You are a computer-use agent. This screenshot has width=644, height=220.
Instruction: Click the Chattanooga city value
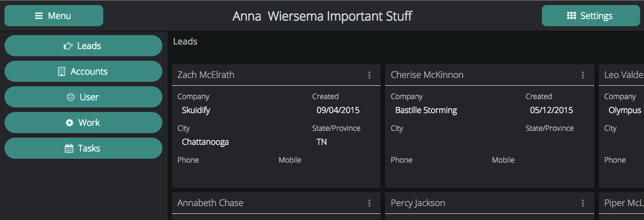[205, 142]
